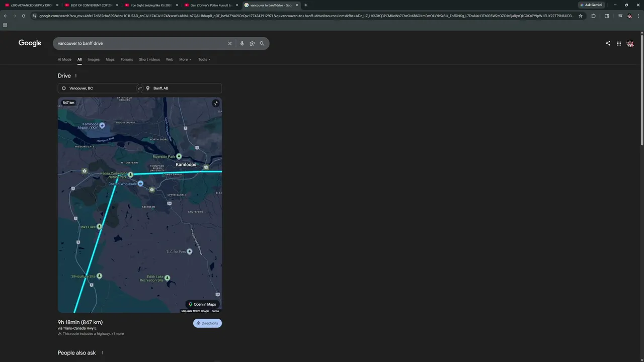Open Google Lens image search
The height and width of the screenshot is (362, 644).
click(252, 43)
